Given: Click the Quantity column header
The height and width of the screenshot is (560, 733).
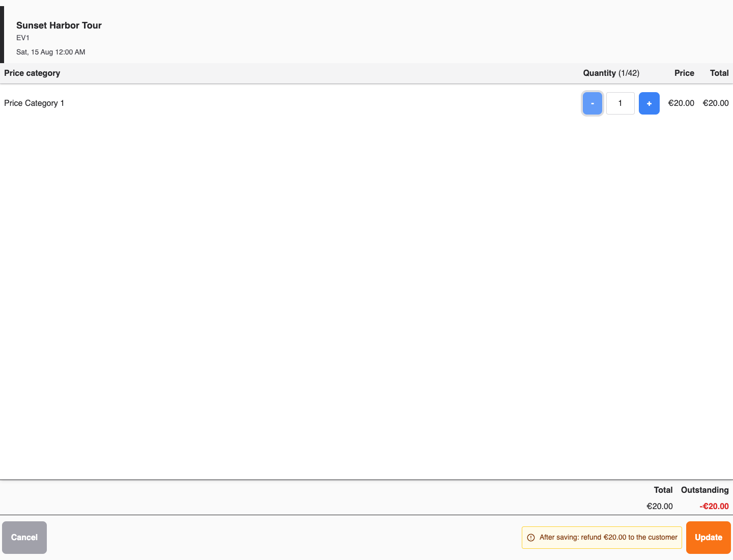Looking at the screenshot, I should (611, 73).
